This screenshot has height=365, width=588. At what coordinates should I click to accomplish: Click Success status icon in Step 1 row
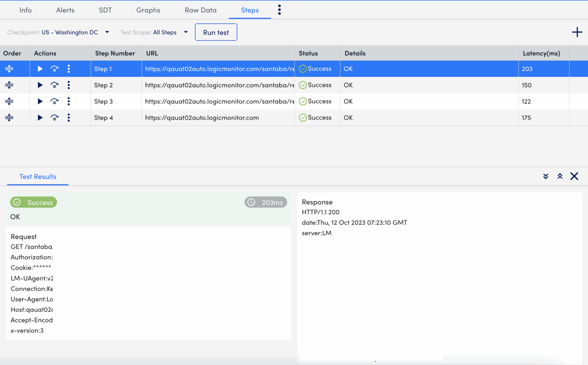(x=303, y=69)
